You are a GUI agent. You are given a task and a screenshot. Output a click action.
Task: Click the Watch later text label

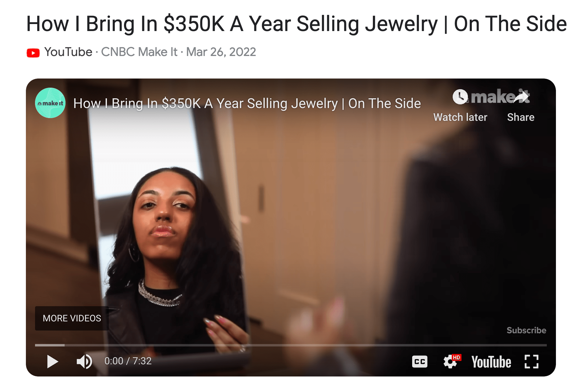click(460, 117)
